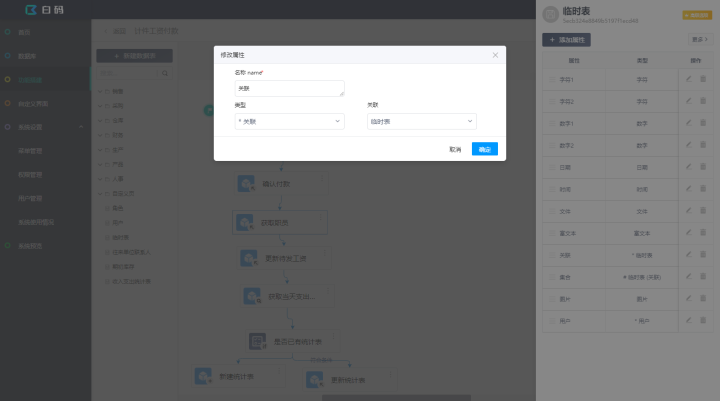Edit the 日期 attribute with pencil icon
The width and height of the screenshot is (720, 401).
coord(689,167)
